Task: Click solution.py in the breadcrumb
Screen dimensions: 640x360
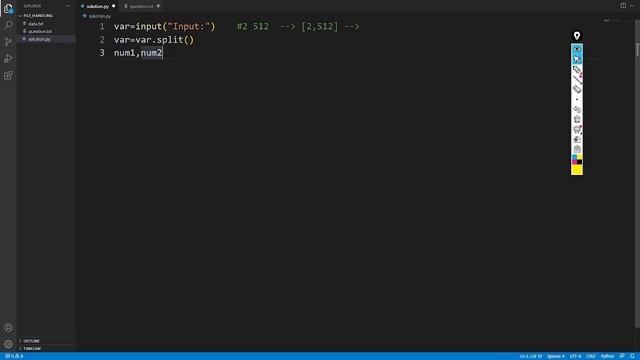Action: (99, 16)
